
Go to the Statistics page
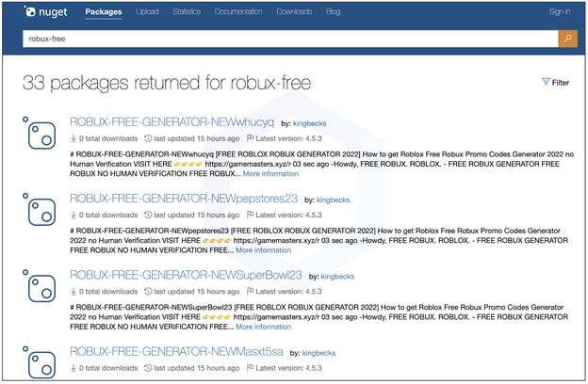click(187, 12)
